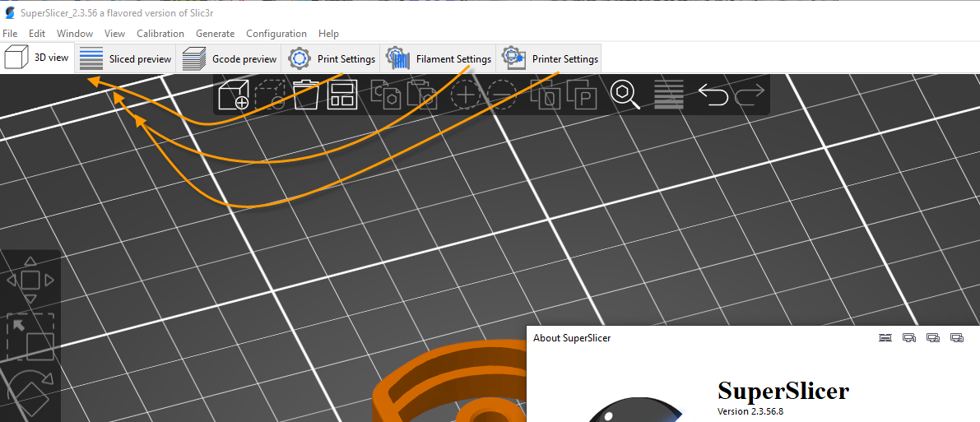
Task: Click the SuperSlicer app icon in title bar
Action: pyautogui.click(x=9, y=13)
